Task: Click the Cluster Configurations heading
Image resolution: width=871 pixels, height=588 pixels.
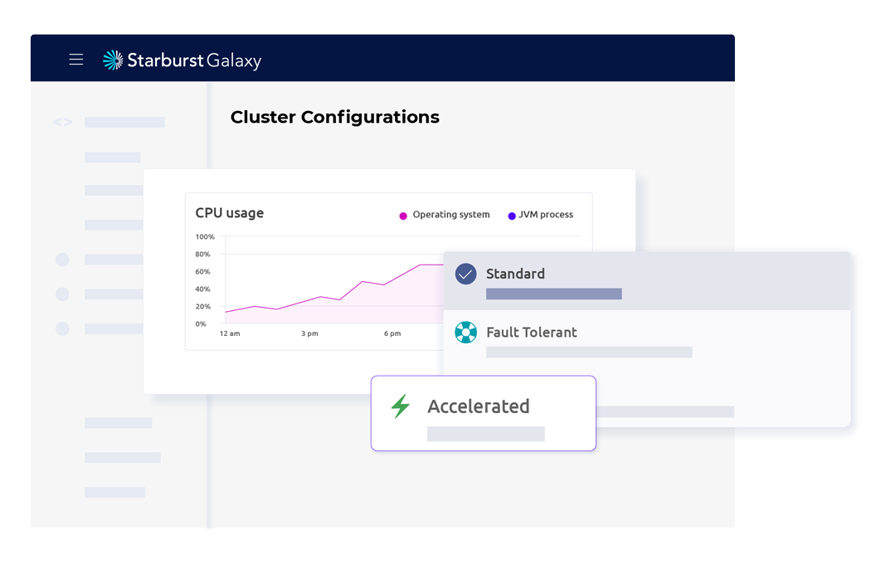Action: pos(335,117)
